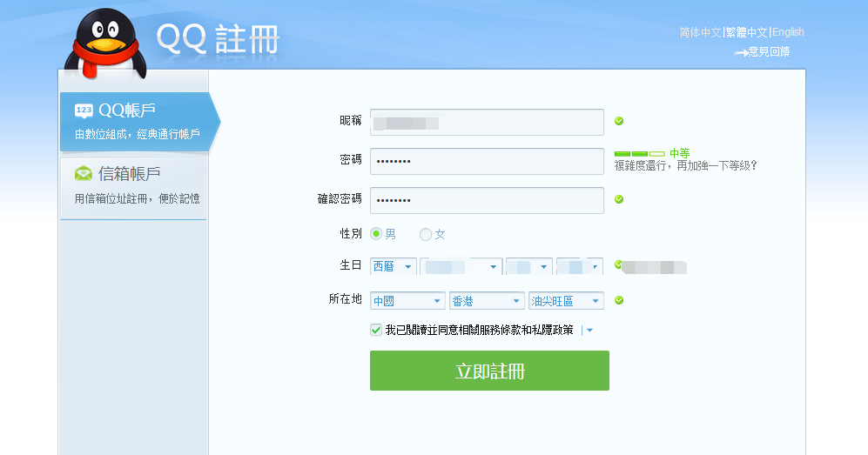Click into the 昵稱 nickname field

(x=487, y=122)
